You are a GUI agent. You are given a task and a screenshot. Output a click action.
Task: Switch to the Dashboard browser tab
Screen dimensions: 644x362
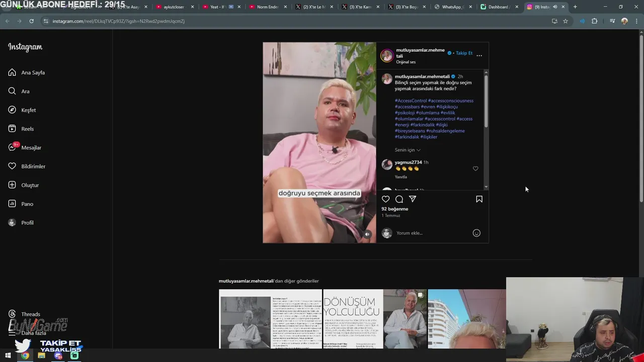point(498,7)
